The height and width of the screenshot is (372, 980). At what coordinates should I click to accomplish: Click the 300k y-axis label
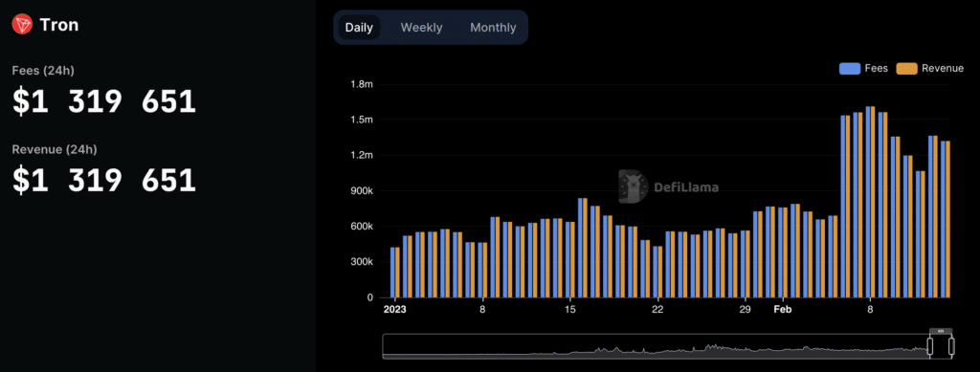pos(361,262)
